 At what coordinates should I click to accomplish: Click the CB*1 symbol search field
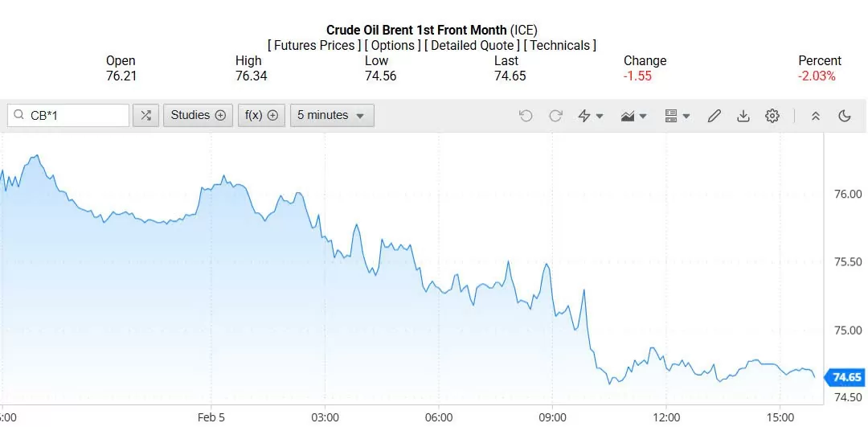tap(74, 115)
